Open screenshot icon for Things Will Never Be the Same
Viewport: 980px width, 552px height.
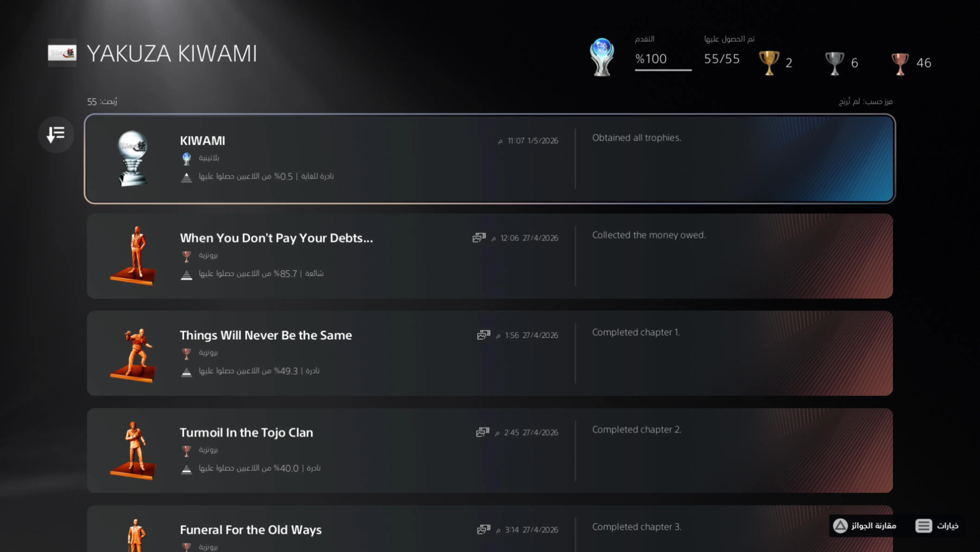coord(484,335)
